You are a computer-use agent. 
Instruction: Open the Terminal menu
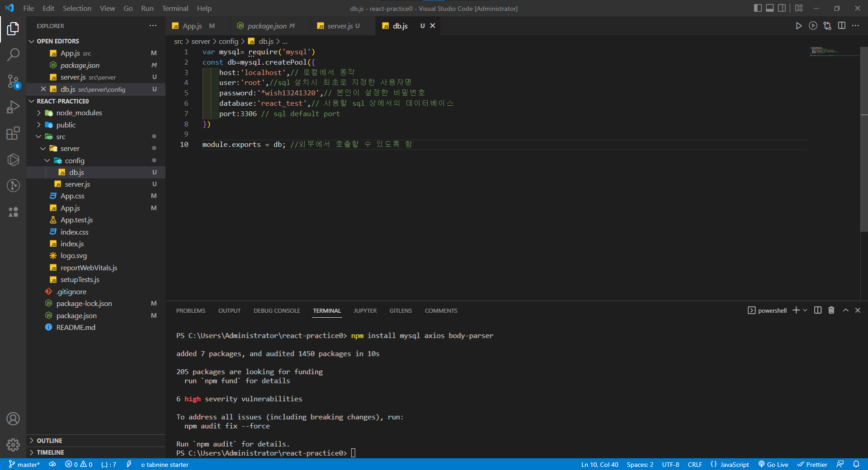pos(175,8)
